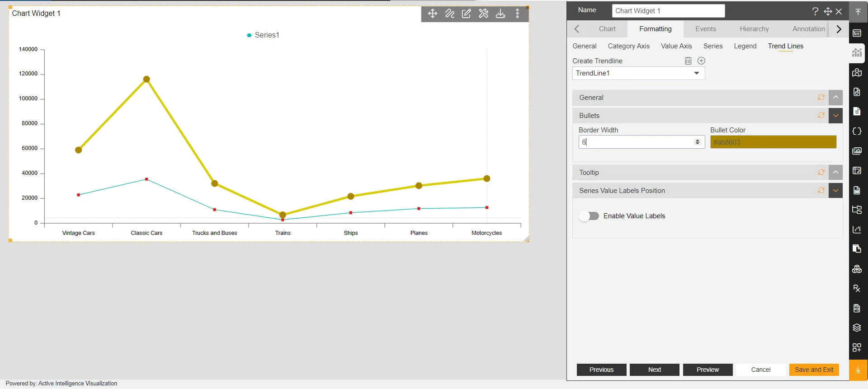Open the three-dot menu on chart widget
The image size is (868, 389).
click(x=518, y=14)
